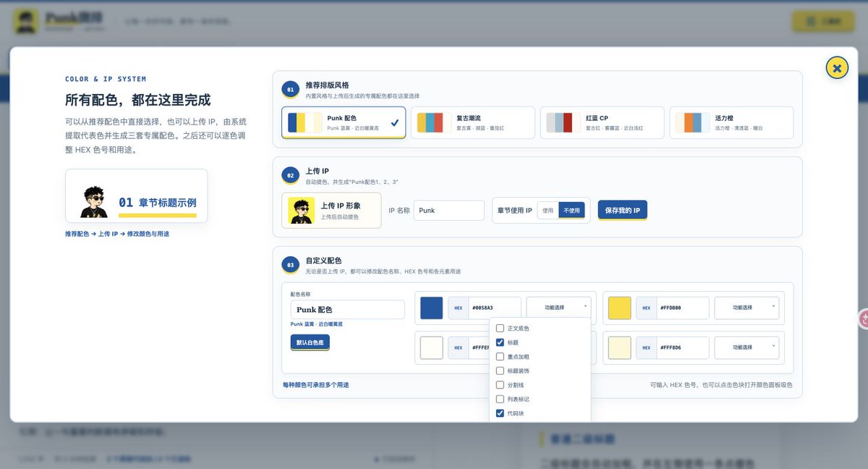Uncheck the 标题 option

pos(500,342)
